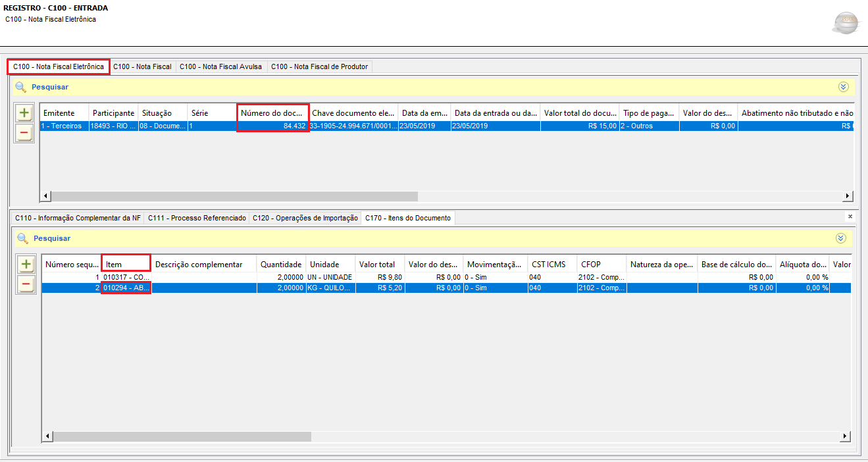Select the '1 - Terceiros' emitente cell

coord(64,126)
